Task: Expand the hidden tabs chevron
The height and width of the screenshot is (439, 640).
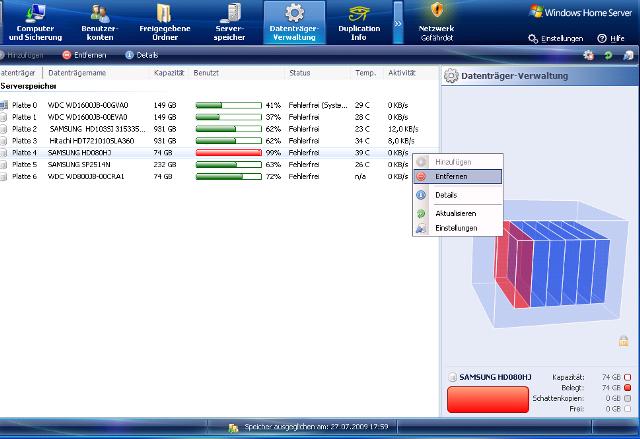Action: pyautogui.click(x=397, y=22)
